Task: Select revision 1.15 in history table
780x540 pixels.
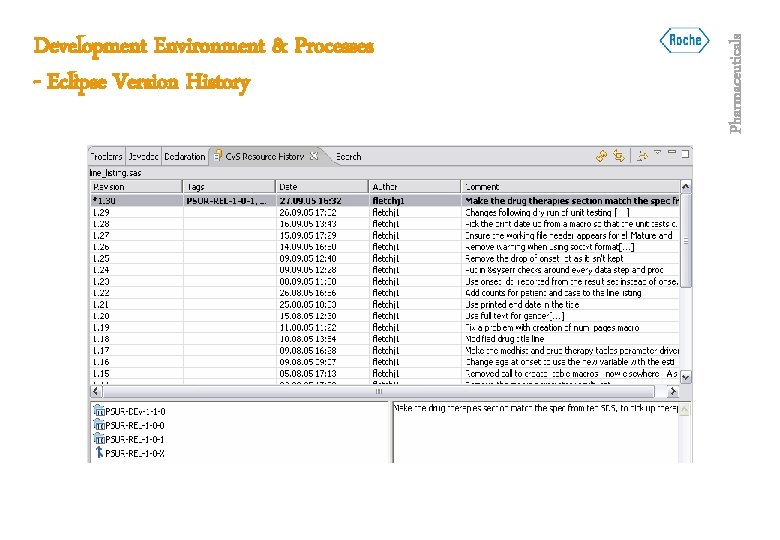Action: tap(385, 373)
